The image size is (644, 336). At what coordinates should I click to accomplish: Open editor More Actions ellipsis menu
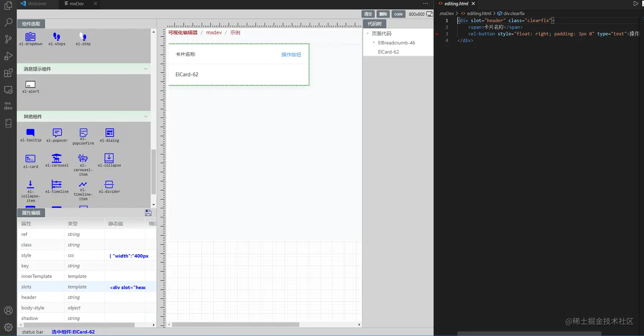425,3
